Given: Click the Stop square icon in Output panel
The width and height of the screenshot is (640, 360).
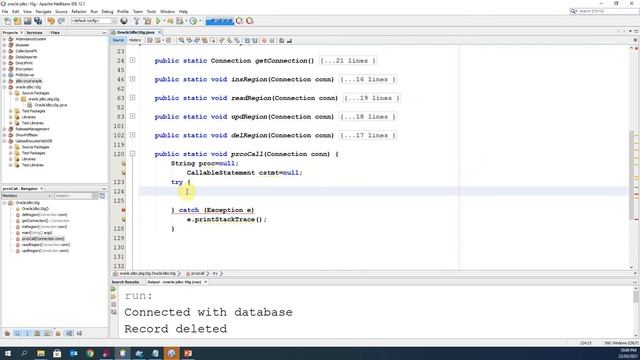Looking at the screenshot, I should (x=113, y=304).
